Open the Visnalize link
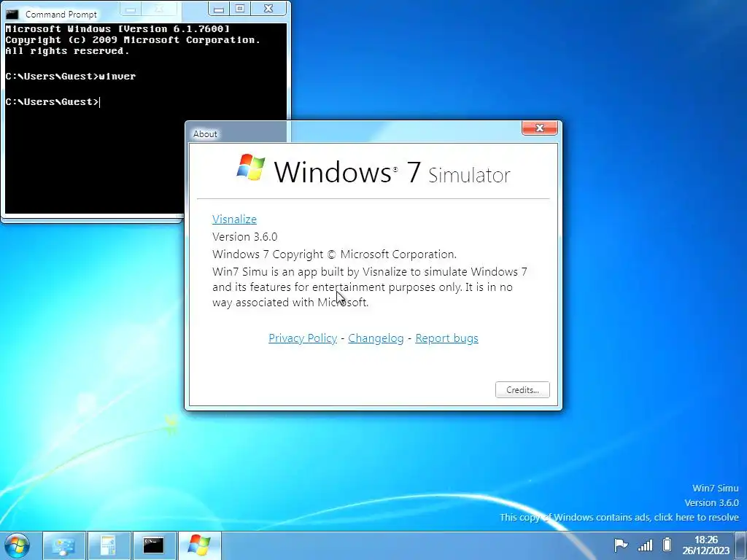Viewport: 747px width, 560px height. tap(234, 219)
